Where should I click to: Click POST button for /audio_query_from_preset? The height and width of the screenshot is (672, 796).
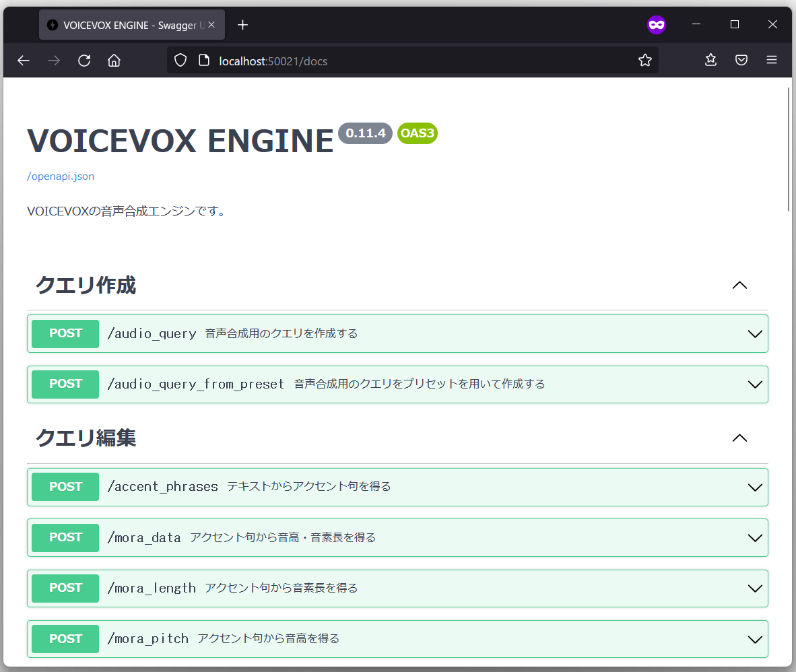click(65, 384)
